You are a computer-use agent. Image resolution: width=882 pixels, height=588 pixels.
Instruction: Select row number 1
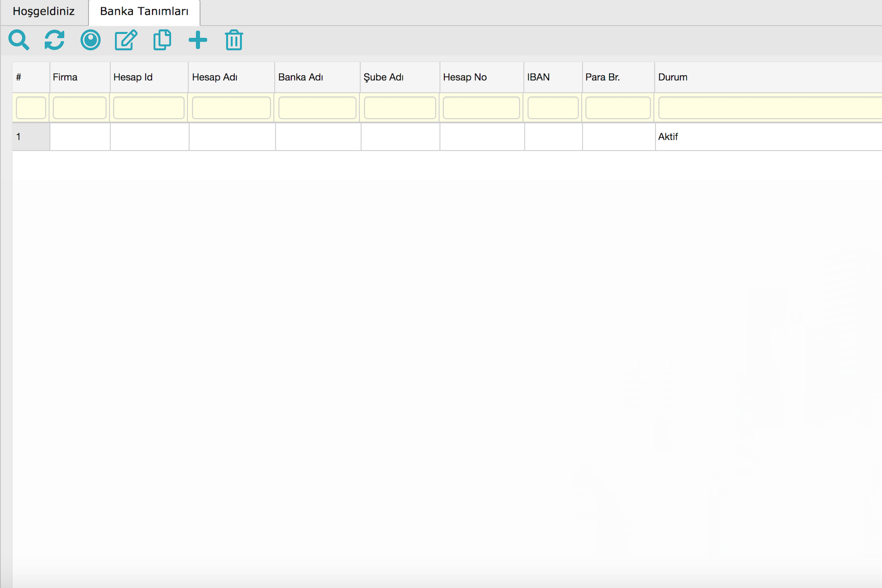[x=31, y=137]
